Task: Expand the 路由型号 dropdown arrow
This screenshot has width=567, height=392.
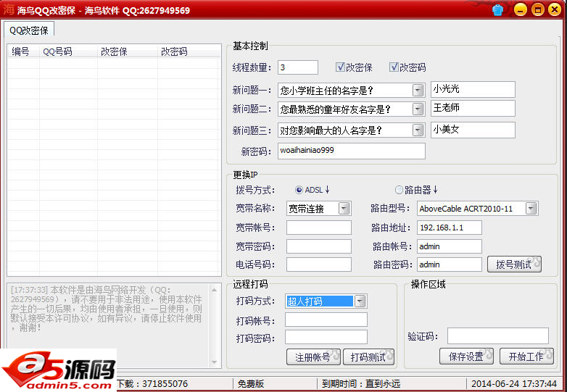Action: pyautogui.click(x=531, y=209)
